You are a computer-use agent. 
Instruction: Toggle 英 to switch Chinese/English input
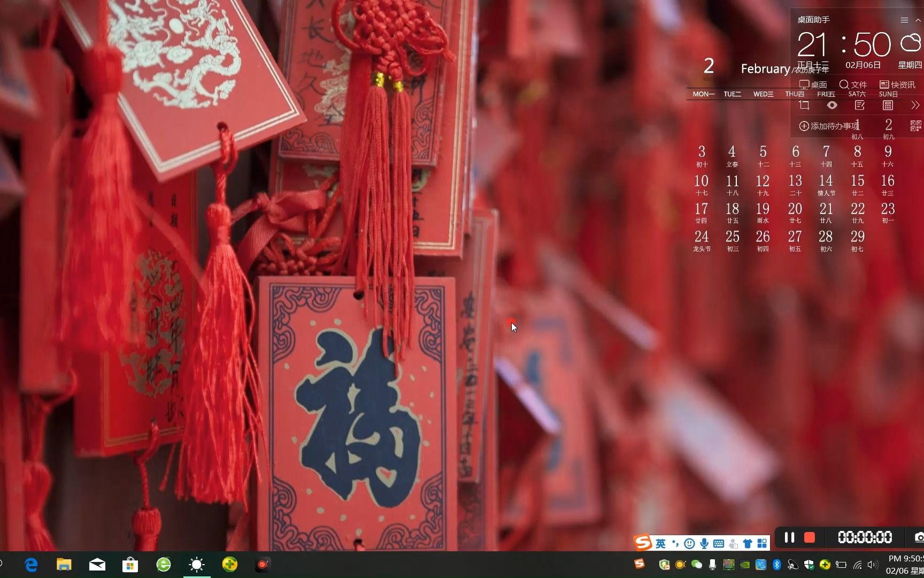[x=660, y=543]
